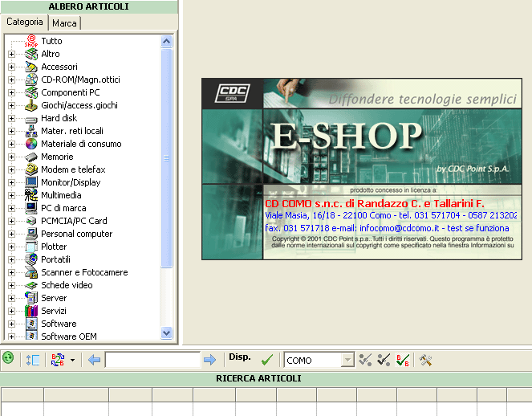
Task: Click the Memorie chip icon
Action: coord(31,157)
